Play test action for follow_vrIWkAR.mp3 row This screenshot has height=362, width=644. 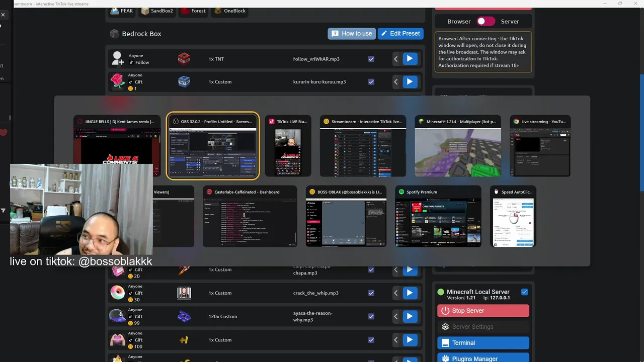410,59
